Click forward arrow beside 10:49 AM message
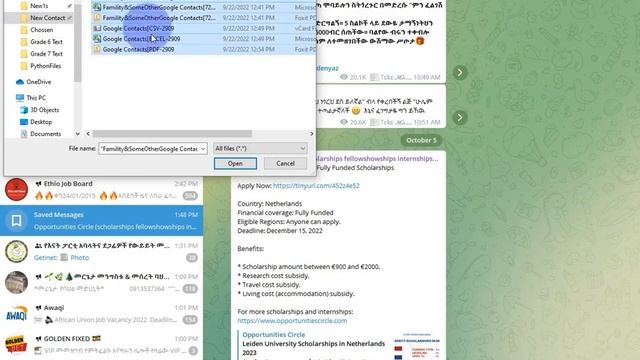 coord(460,73)
